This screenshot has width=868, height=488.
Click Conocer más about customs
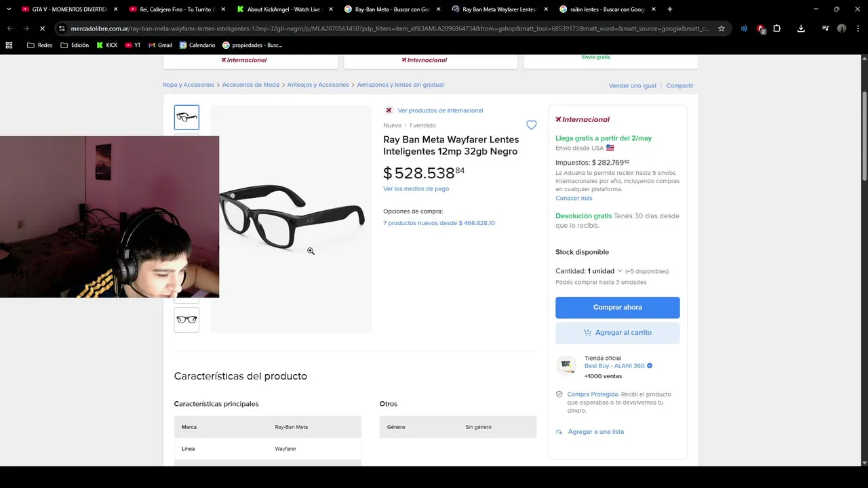coord(574,198)
